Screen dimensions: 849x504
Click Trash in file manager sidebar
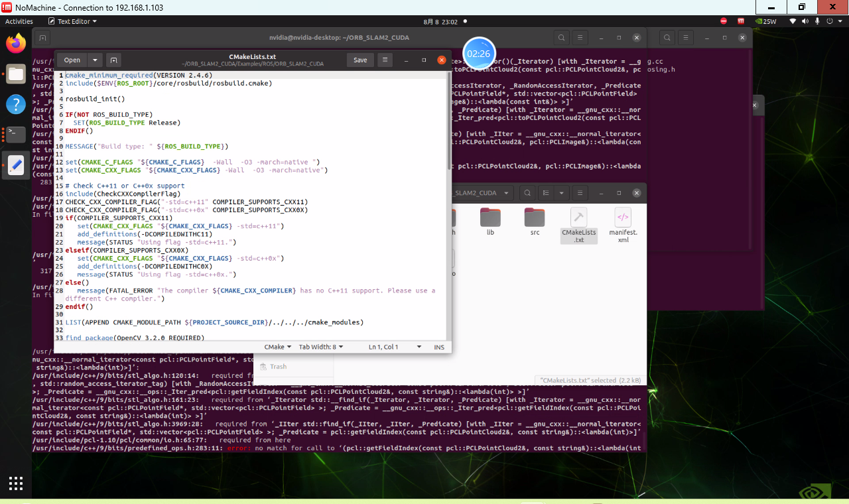tap(278, 366)
